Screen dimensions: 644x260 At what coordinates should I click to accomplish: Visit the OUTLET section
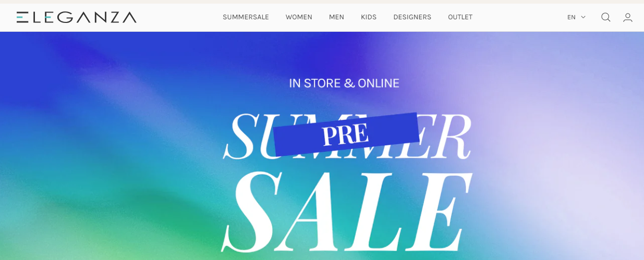click(460, 17)
